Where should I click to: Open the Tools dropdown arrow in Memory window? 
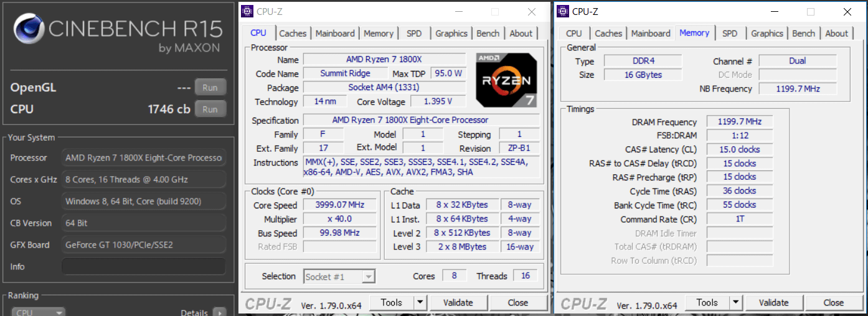pyautogui.click(x=735, y=303)
